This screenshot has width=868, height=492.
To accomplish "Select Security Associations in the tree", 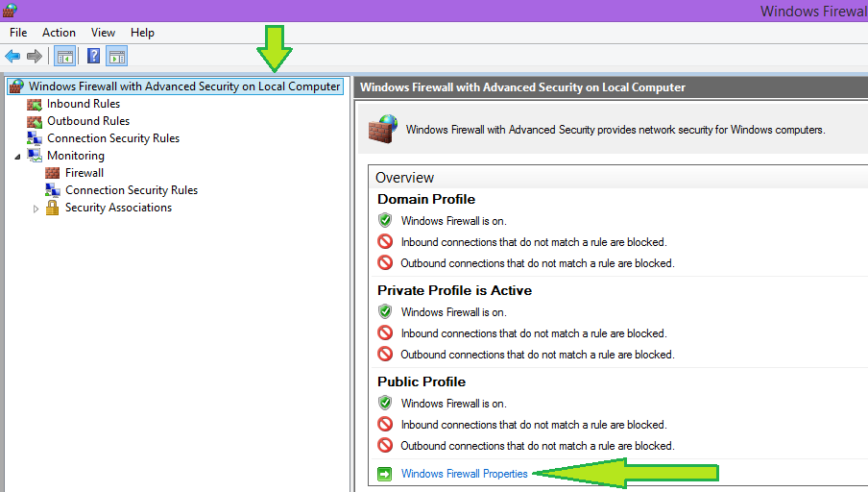I will click(x=118, y=208).
